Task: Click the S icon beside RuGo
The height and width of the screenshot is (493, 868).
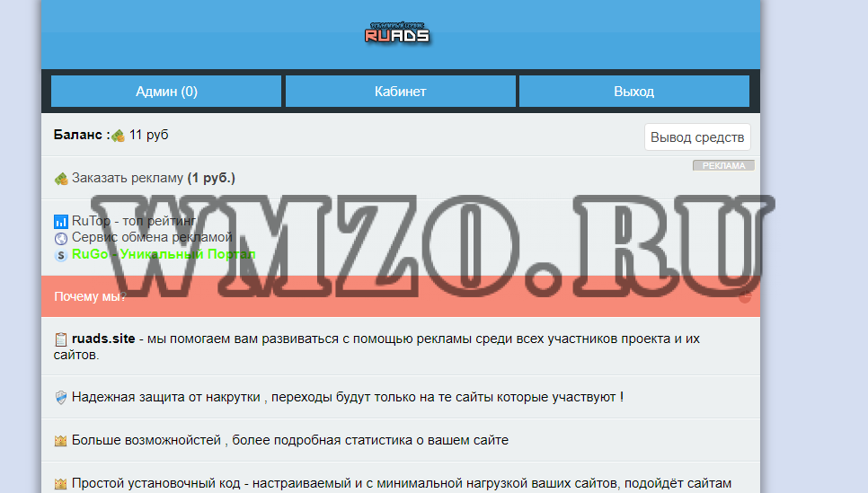Action: [61, 255]
